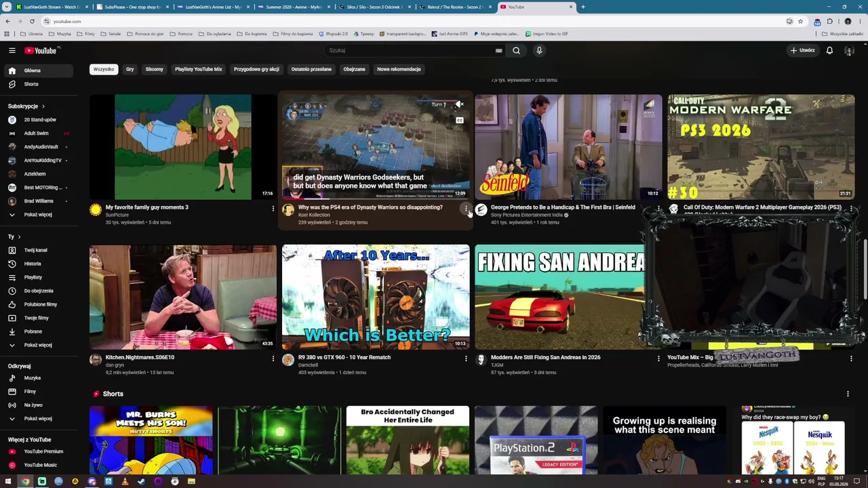This screenshot has height=488, width=868.
Task: Open the notifications bell
Action: click(x=829, y=50)
